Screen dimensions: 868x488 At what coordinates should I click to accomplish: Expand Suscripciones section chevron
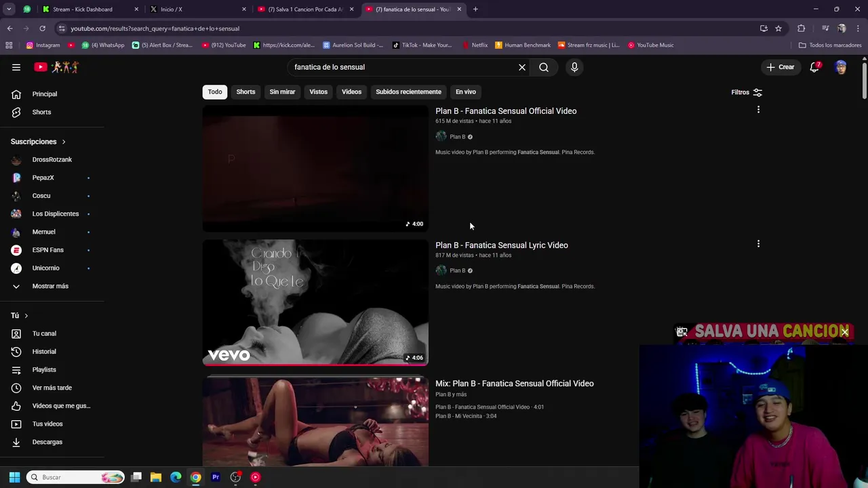tap(64, 142)
